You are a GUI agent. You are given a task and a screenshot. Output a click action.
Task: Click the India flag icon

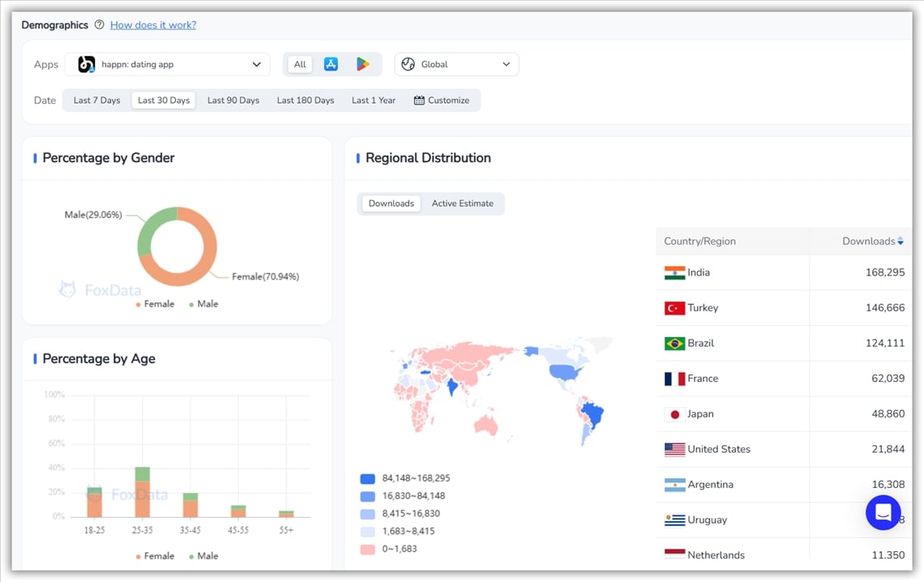[x=674, y=273]
